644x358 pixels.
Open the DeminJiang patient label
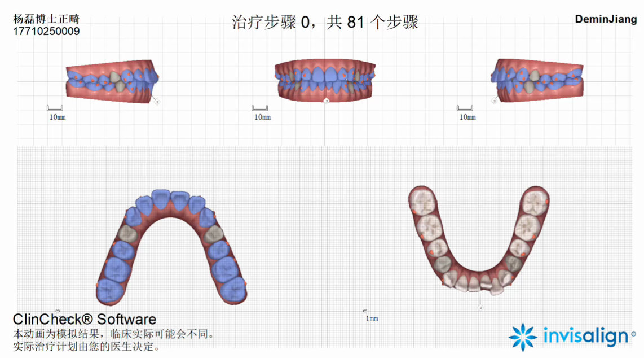605,19
